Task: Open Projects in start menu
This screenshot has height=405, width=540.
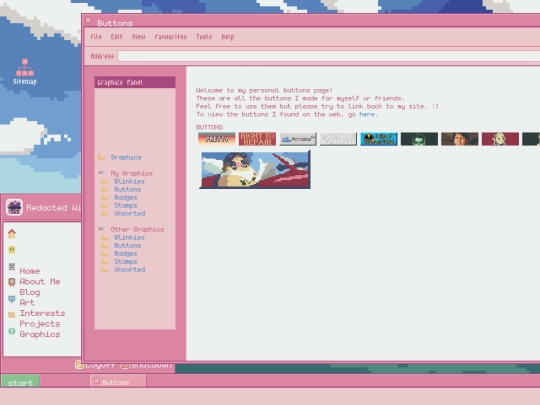Action: (40, 324)
